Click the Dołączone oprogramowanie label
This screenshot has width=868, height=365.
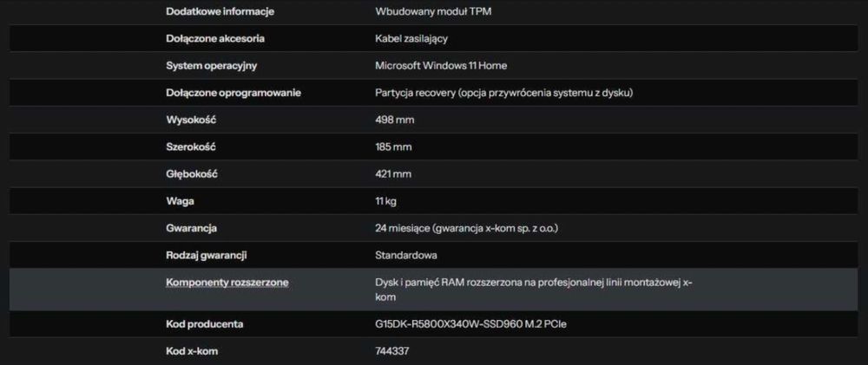pos(233,92)
